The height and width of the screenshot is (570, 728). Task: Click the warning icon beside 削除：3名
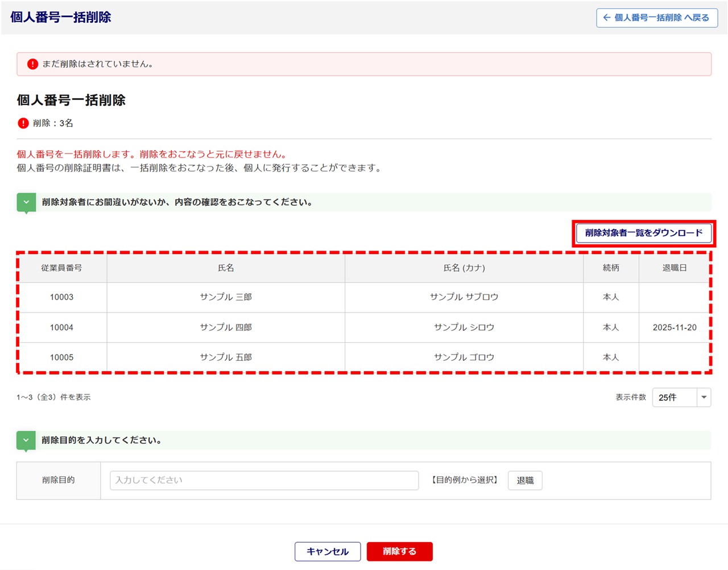[23, 123]
